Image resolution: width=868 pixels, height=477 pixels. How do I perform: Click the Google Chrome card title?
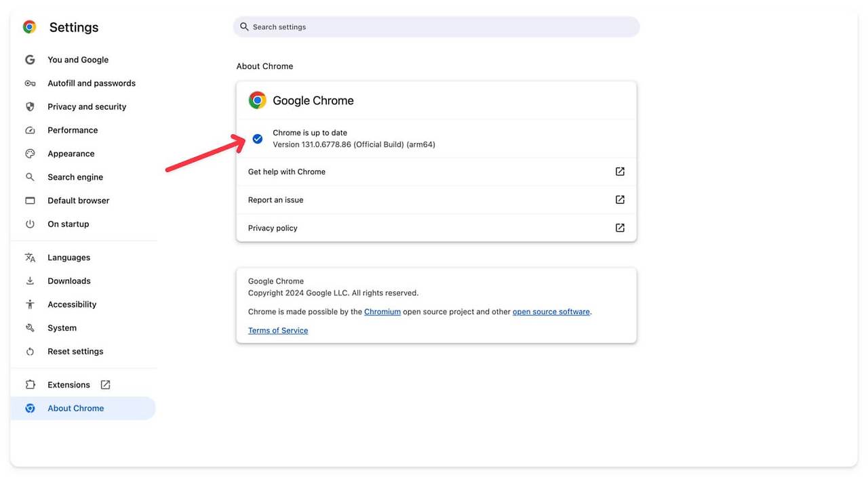click(313, 100)
